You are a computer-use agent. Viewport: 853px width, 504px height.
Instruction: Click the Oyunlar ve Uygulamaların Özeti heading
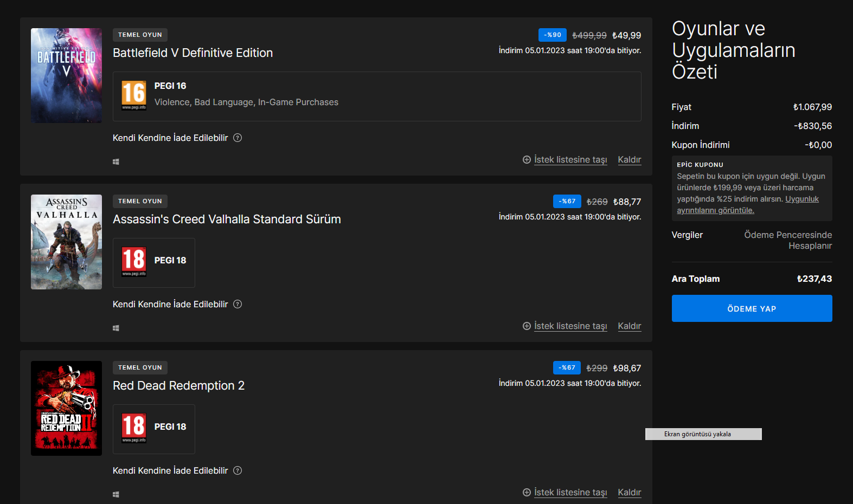pyautogui.click(x=733, y=50)
